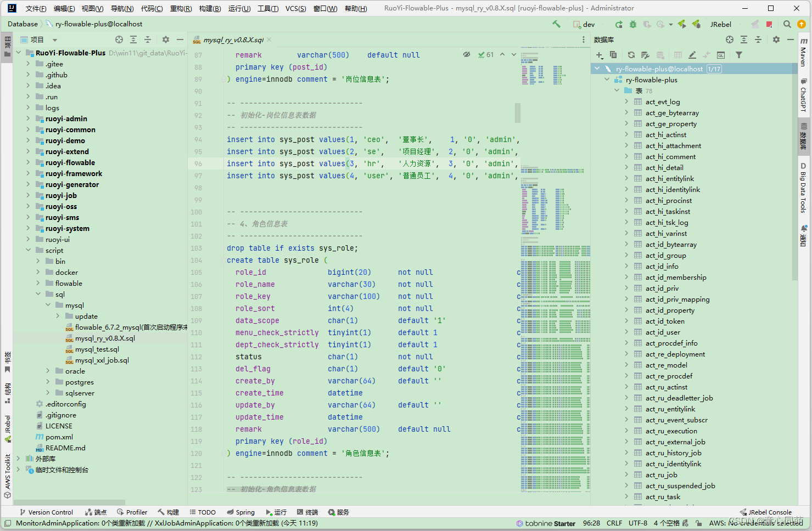Click tabnine Starter in status bar
The width and height of the screenshot is (812, 531).
[546, 523]
